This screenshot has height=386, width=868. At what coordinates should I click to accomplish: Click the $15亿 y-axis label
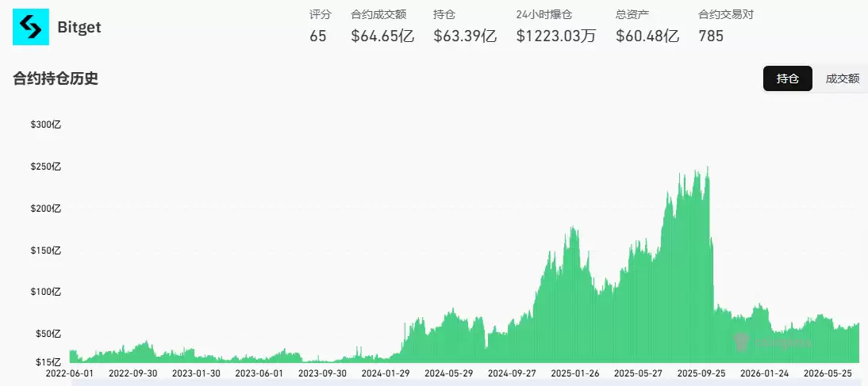point(48,362)
